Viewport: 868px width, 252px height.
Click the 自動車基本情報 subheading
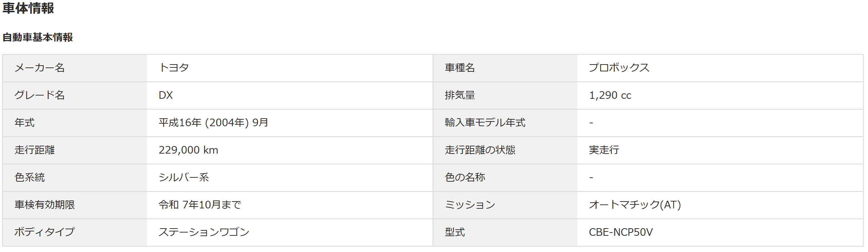37,37
